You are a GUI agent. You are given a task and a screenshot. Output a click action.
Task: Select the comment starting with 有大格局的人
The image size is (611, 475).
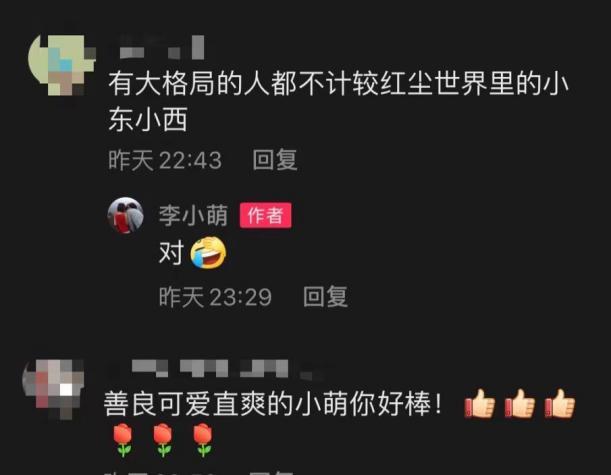pos(338,101)
